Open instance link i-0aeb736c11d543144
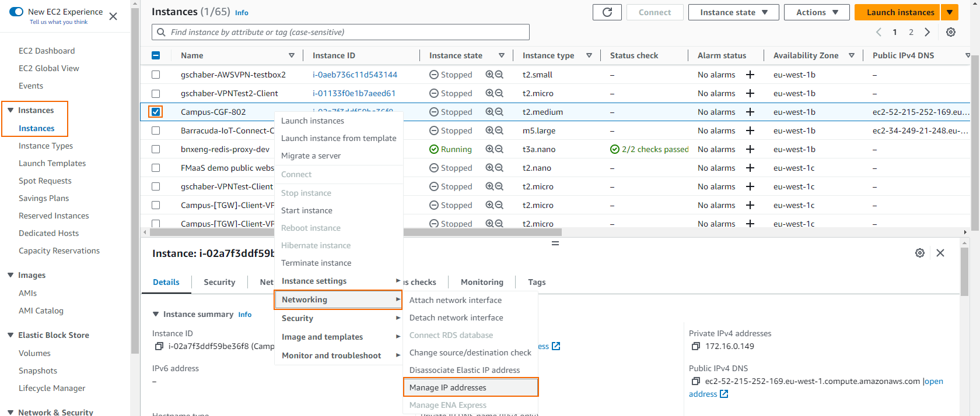Image resolution: width=980 pixels, height=416 pixels. tap(355, 75)
